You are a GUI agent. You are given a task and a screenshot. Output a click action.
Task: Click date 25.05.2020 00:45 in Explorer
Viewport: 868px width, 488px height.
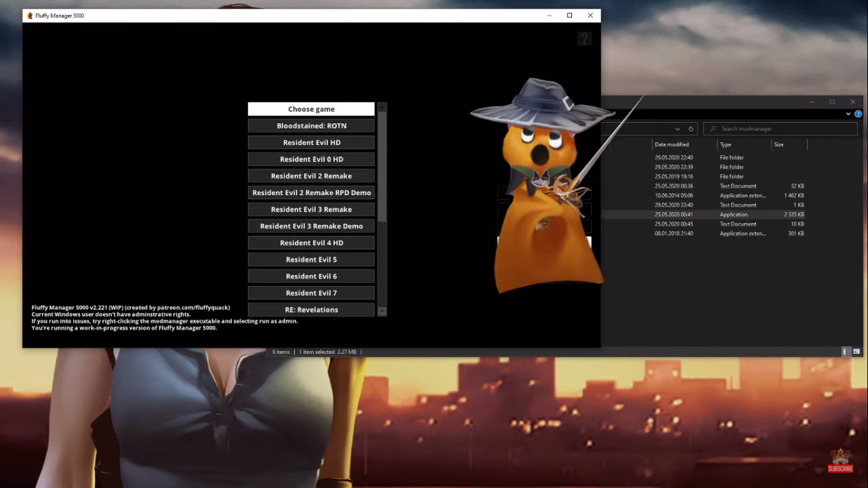(x=674, y=224)
